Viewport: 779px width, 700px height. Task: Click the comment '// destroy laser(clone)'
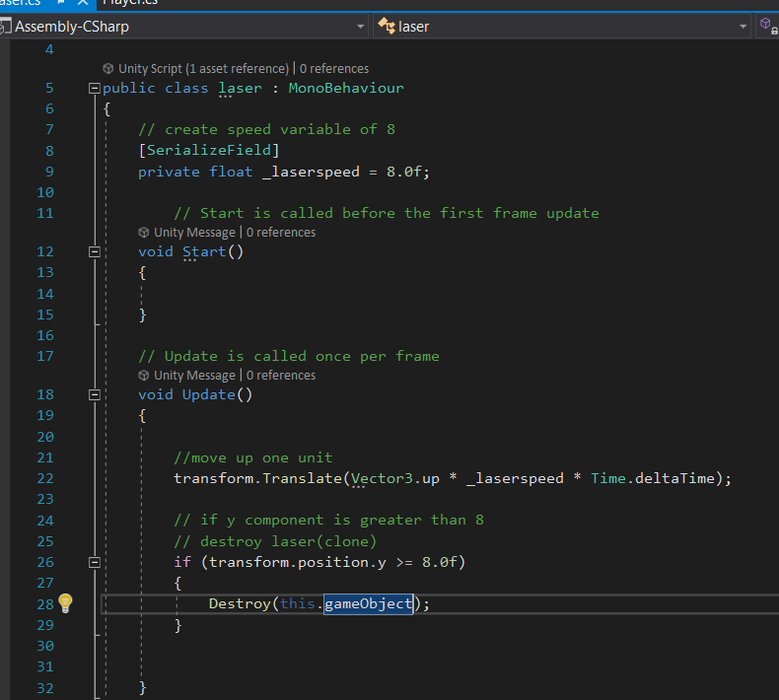click(x=275, y=541)
